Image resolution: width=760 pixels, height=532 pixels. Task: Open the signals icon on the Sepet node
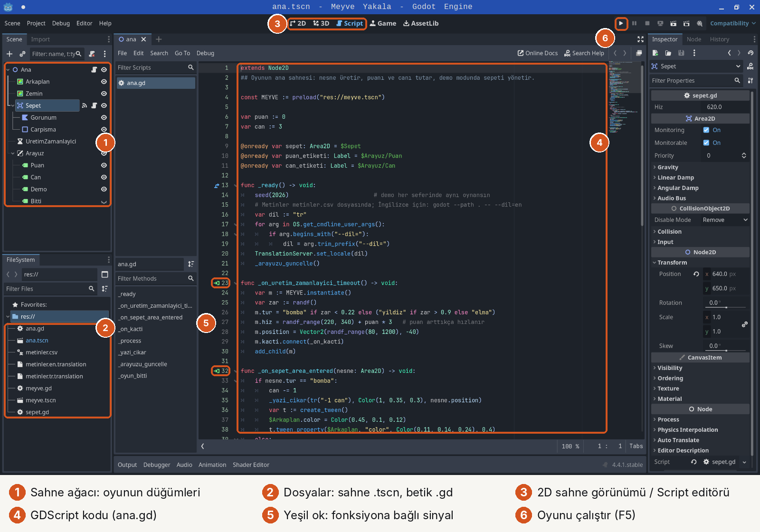pyautogui.click(x=85, y=105)
